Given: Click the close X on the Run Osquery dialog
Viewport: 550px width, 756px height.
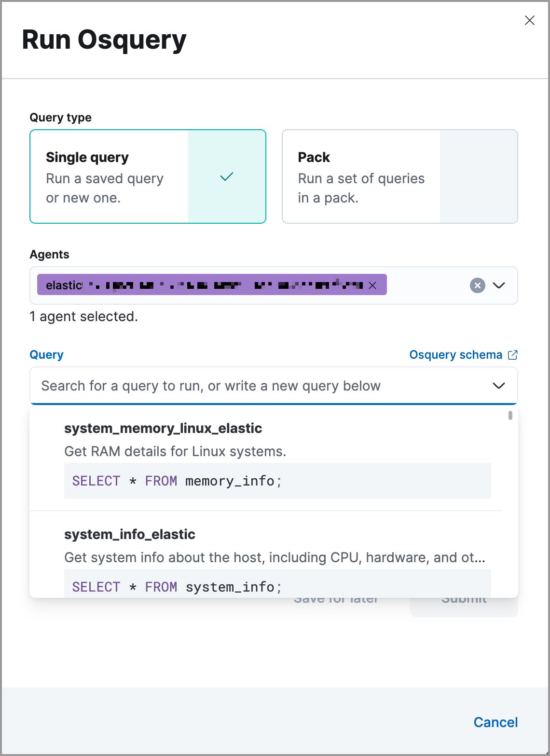Looking at the screenshot, I should point(529,20).
